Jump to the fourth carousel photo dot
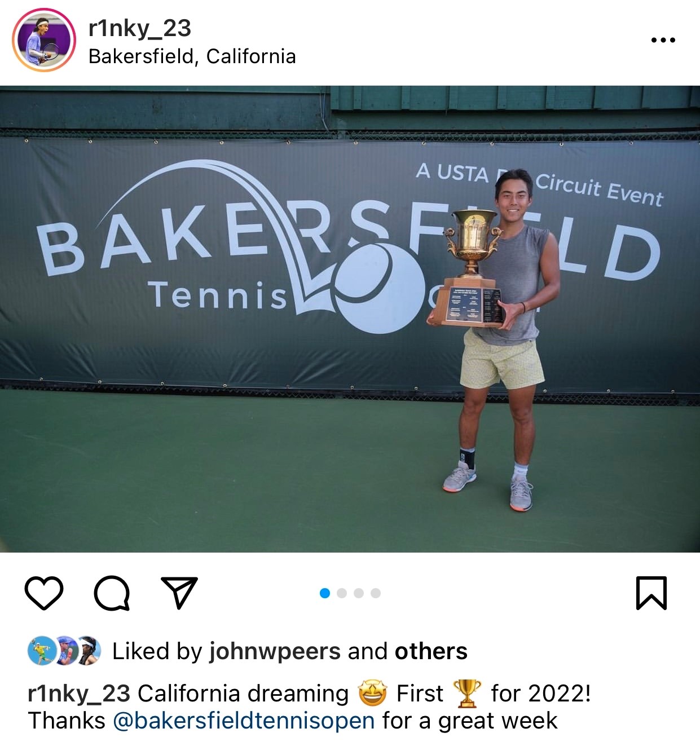The width and height of the screenshot is (700, 746). pyautogui.click(x=376, y=593)
